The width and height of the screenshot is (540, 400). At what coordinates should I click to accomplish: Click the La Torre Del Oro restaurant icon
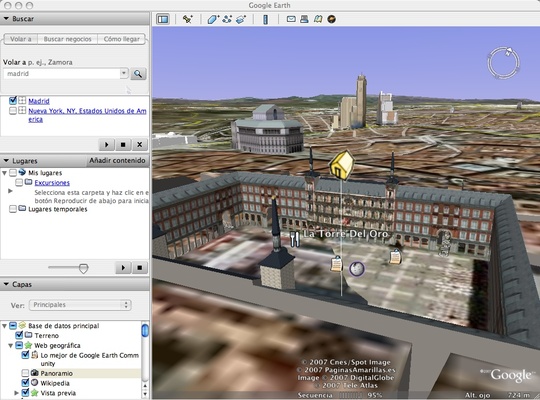[x=294, y=239]
